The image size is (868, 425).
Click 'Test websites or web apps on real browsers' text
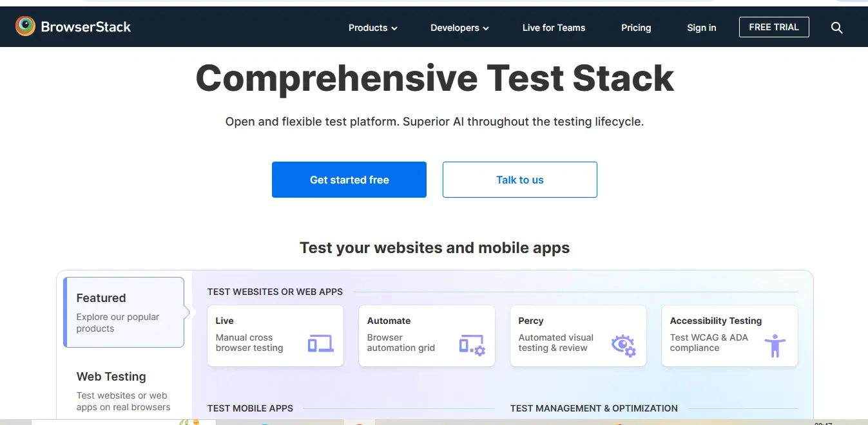[123, 401]
